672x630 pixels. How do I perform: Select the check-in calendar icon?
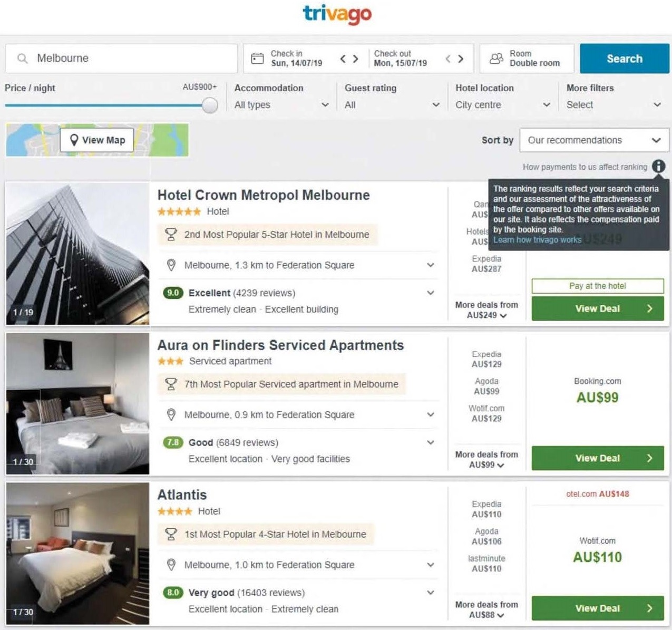[x=257, y=58]
